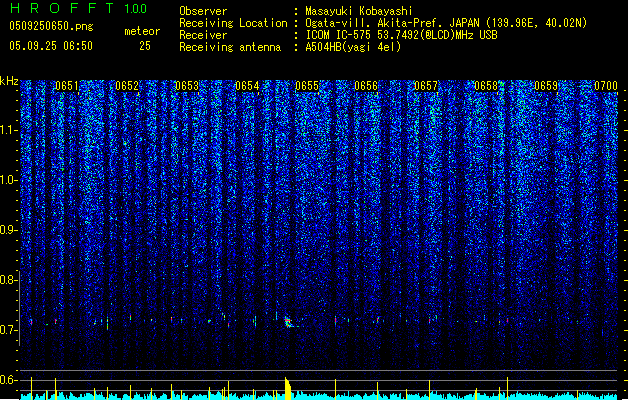The height and width of the screenshot is (400, 629).
Task: Click the 0.7 kHz frequency axis label
Action: click(x=8, y=330)
